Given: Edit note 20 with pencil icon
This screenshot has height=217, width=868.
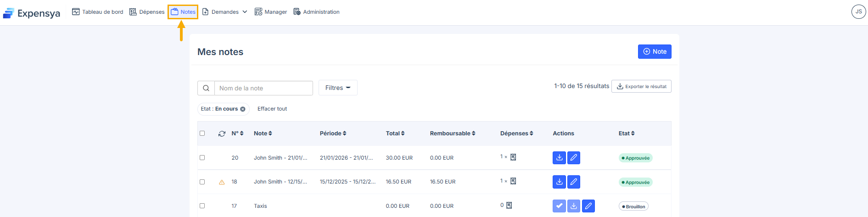Looking at the screenshot, I should click(x=574, y=158).
